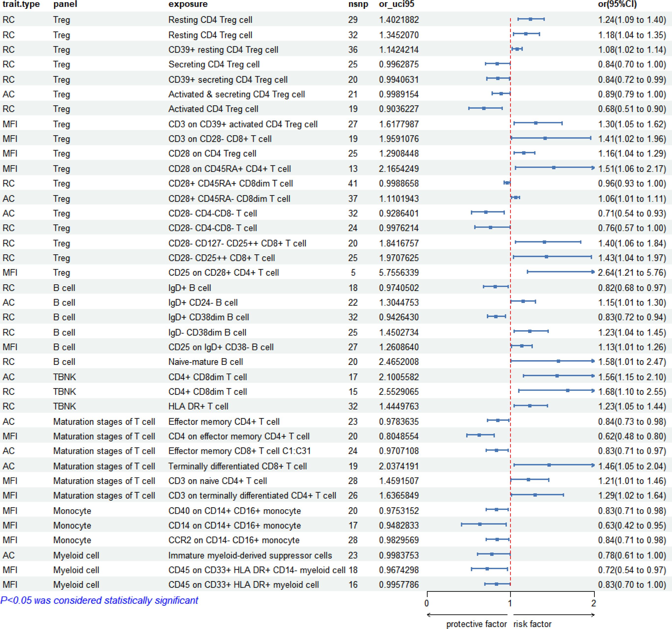Select 'CD3 on terminally differentiated CD4+ T cell'

(252, 495)
